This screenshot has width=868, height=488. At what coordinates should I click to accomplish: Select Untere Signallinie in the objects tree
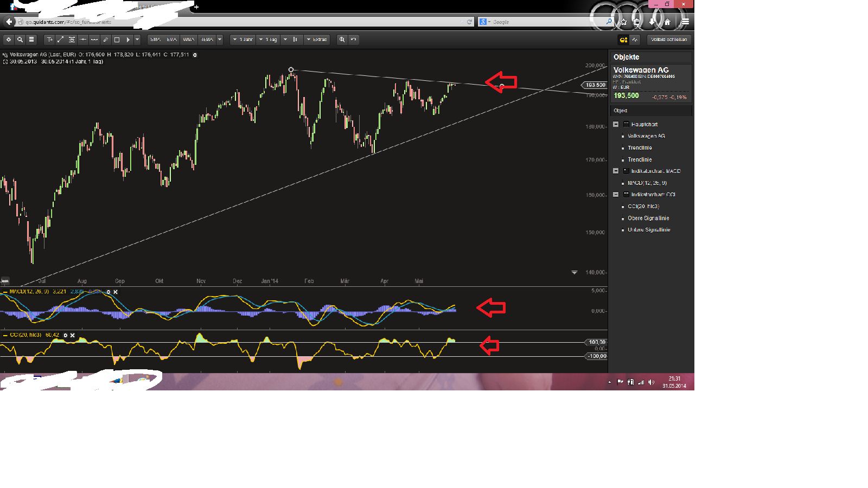coord(649,229)
